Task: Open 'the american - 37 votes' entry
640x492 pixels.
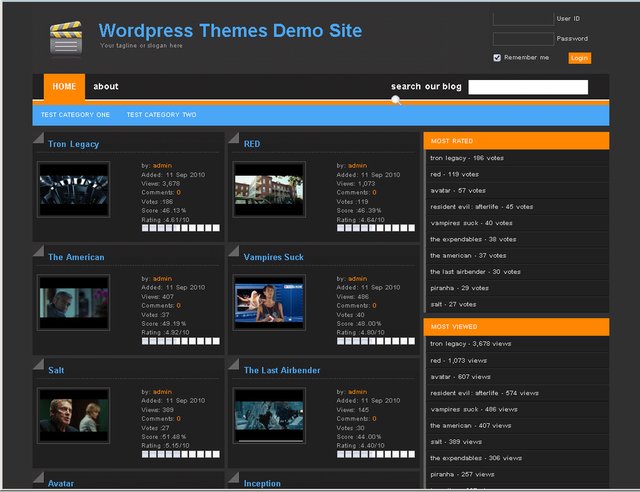Action: click(468, 256)
